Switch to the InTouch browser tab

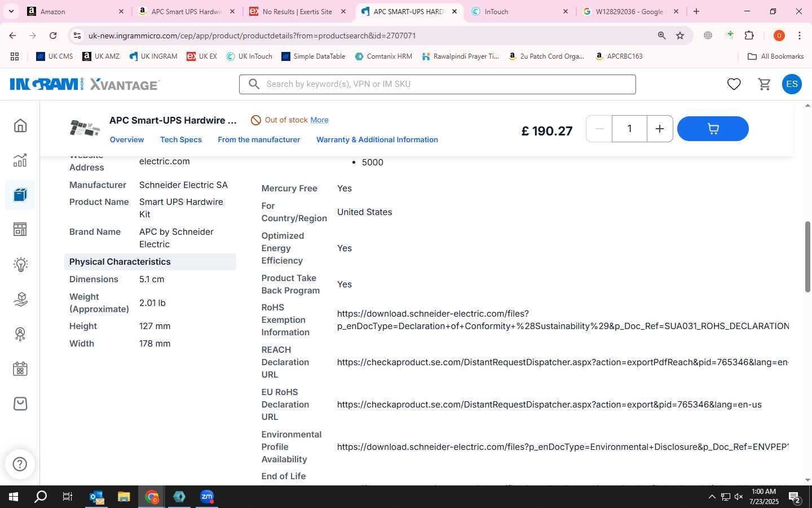coord(519,11)
